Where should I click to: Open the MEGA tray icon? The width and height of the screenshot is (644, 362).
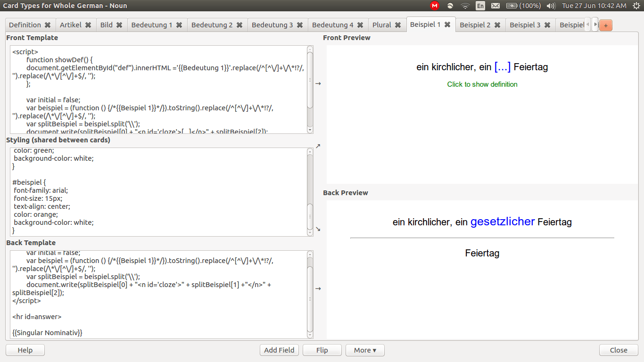pos(435,6)
